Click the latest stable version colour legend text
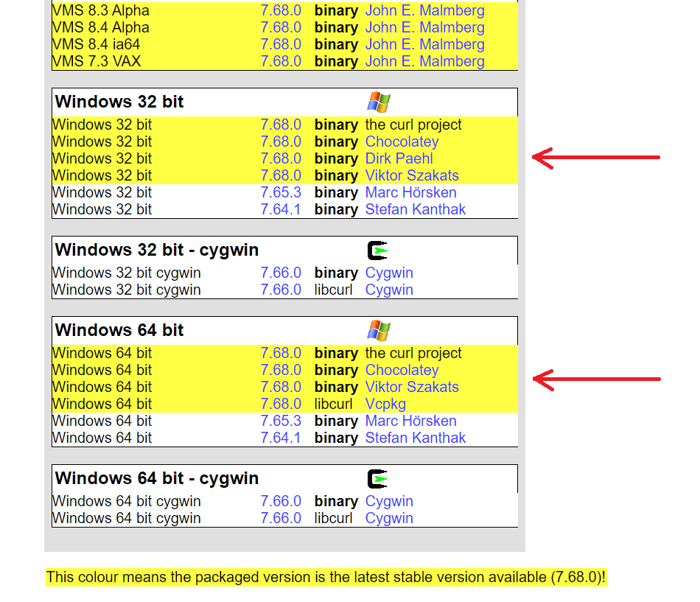The width and height of the screenshot is (700, 602). (326, 577)
